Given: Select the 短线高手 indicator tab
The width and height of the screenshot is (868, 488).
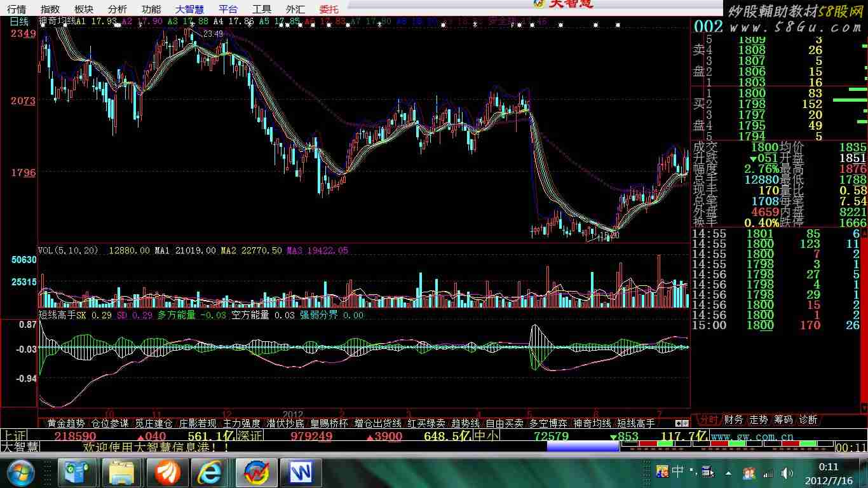Looking at the screenshot, I should coord(636,423).
